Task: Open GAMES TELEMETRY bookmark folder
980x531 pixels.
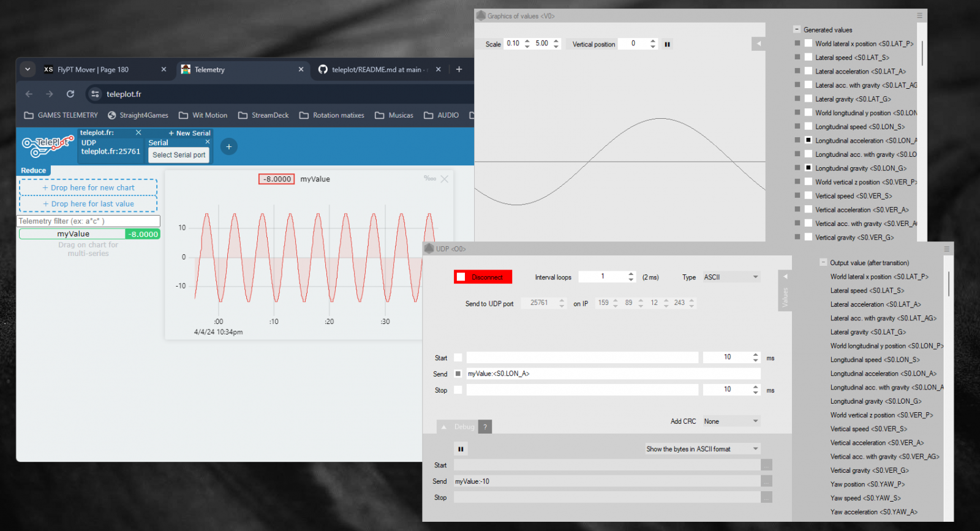Action: click(x=61, y=115)
